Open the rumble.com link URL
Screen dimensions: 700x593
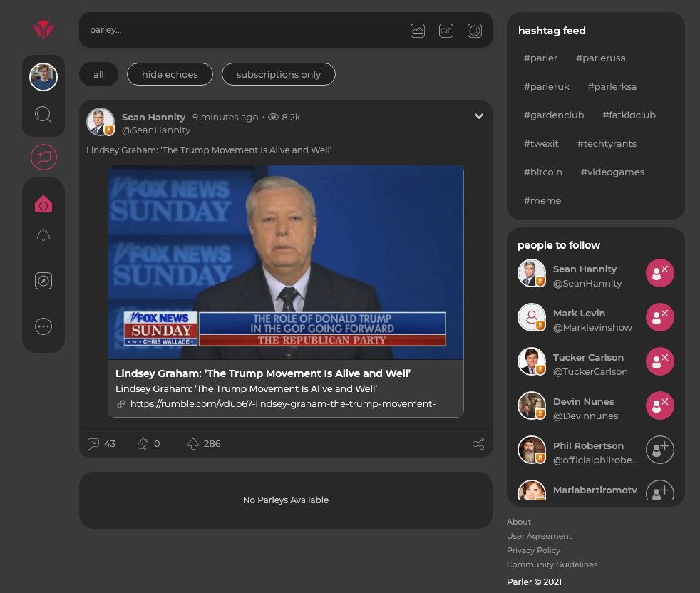(282, 403)
